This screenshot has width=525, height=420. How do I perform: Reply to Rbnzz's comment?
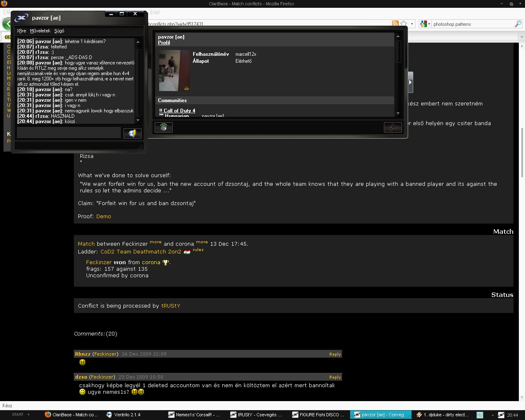point(335,354)
